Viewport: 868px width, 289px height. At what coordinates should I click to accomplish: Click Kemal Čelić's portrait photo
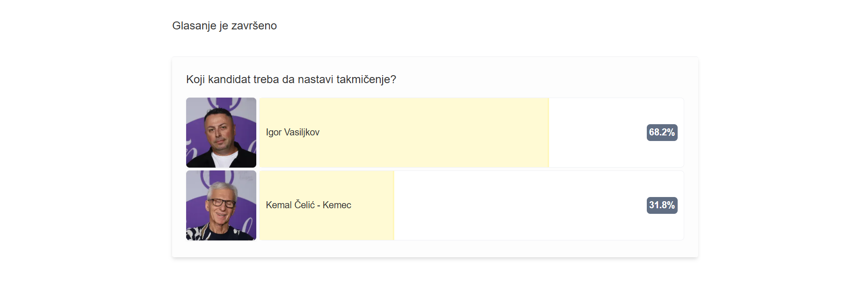221,205
